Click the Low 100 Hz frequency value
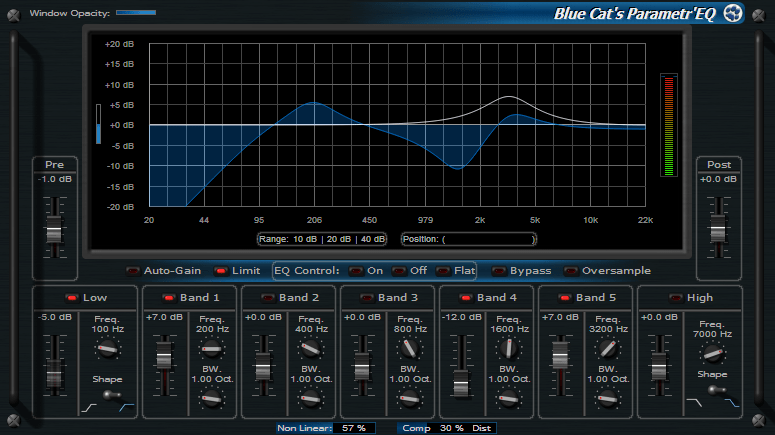Screen dimensions: 775x435 tap(107, 329)
